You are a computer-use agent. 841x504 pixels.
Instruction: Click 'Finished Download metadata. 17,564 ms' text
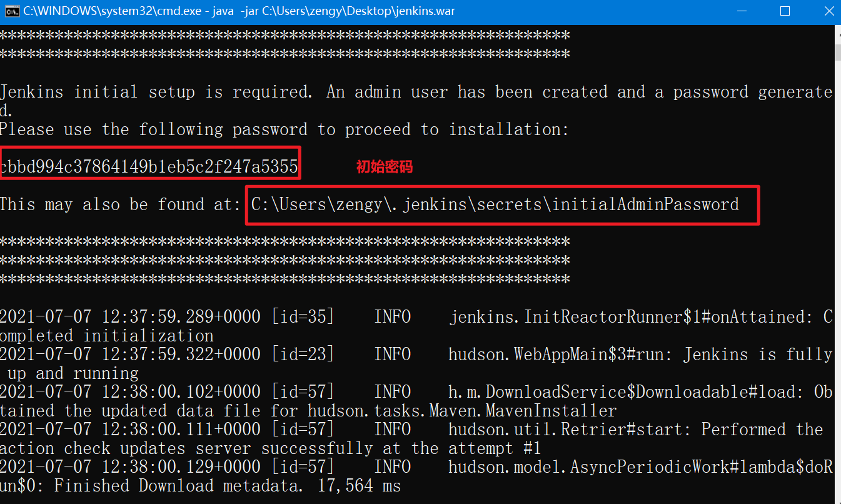[x=228, y=486]
